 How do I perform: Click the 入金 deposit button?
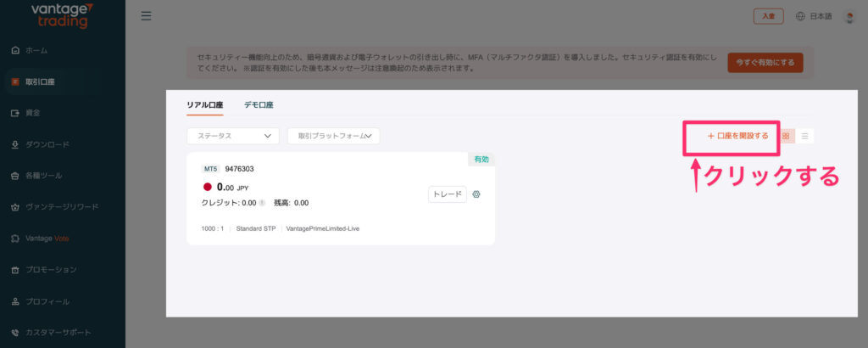tap(768, 16)
